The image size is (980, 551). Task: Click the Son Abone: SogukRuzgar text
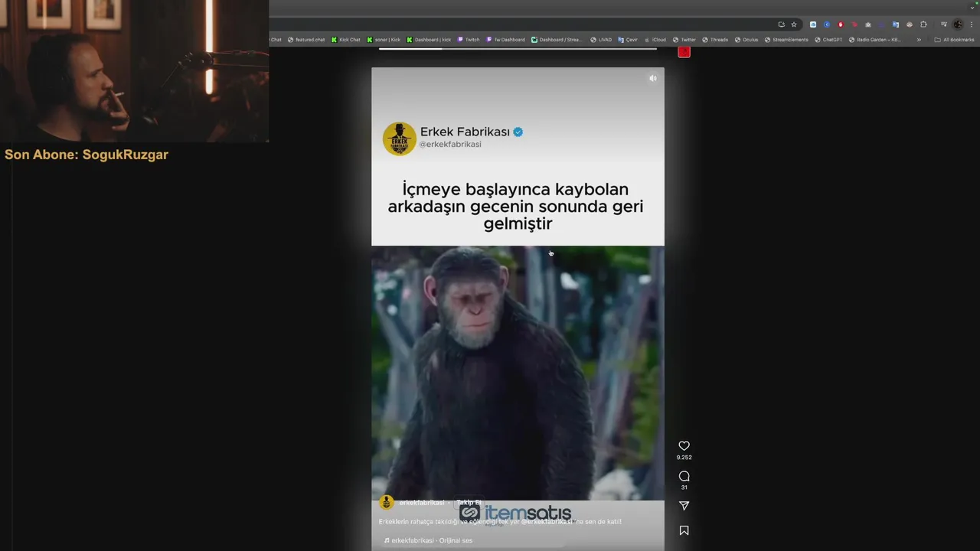tap(87, 155)
